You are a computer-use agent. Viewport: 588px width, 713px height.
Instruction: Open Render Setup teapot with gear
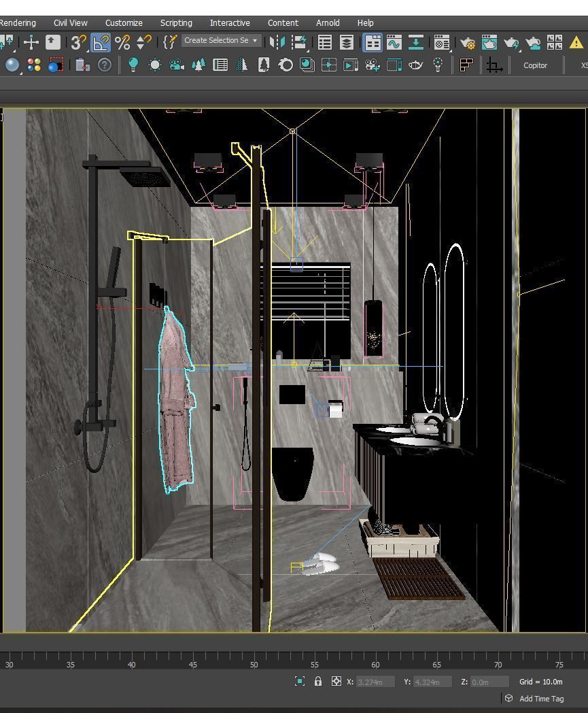pyautogui.click(x=468, y=43)
